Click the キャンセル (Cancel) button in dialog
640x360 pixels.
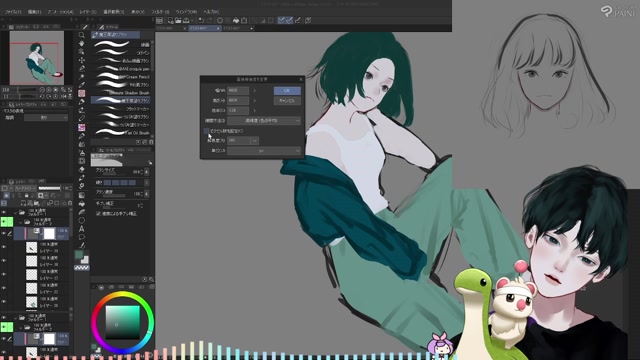tap(287, 100)
